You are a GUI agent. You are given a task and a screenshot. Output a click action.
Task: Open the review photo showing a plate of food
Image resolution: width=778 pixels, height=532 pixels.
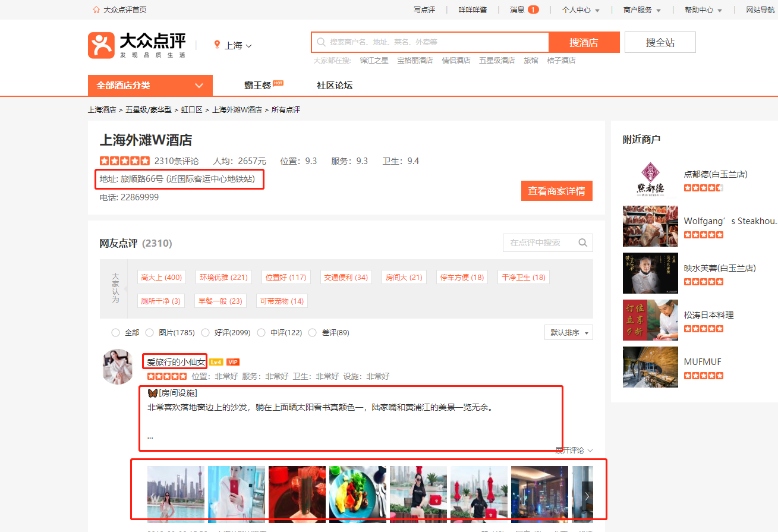(358, 495)
